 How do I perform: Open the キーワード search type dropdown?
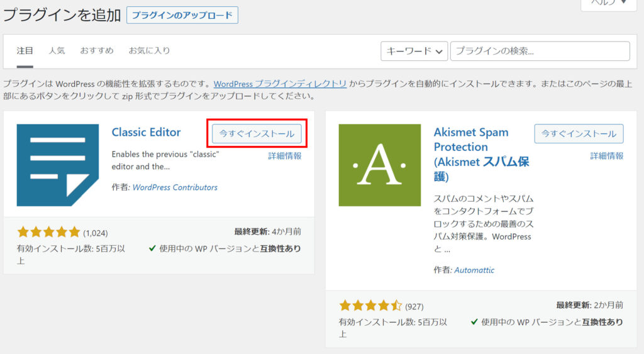[414, 52]
